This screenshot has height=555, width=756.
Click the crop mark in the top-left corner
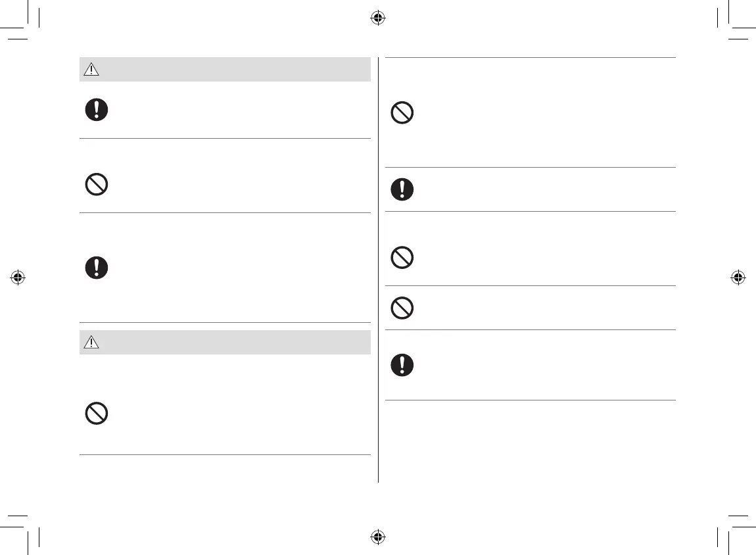[x=26, y=28]
